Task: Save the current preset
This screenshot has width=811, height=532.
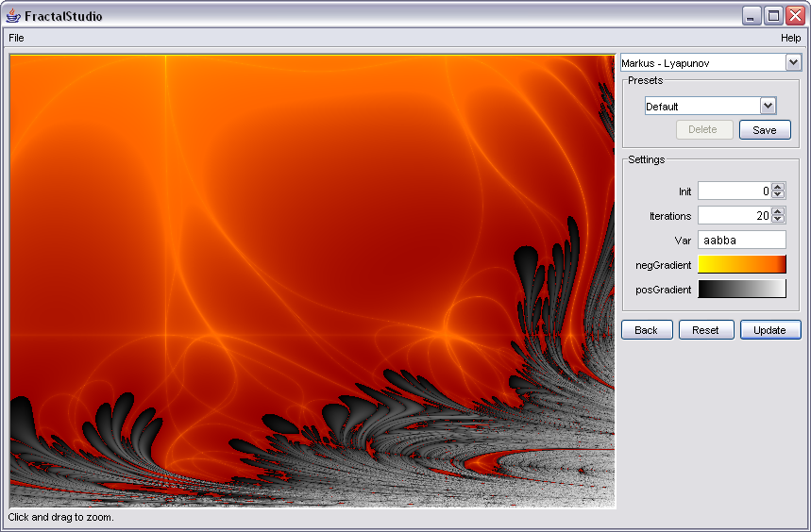Action: [765, 129]
